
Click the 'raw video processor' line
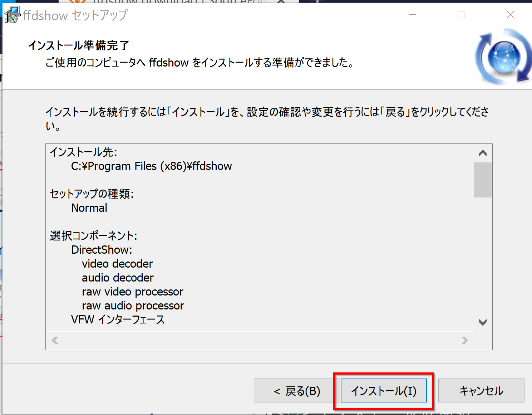tap(133, 292)
